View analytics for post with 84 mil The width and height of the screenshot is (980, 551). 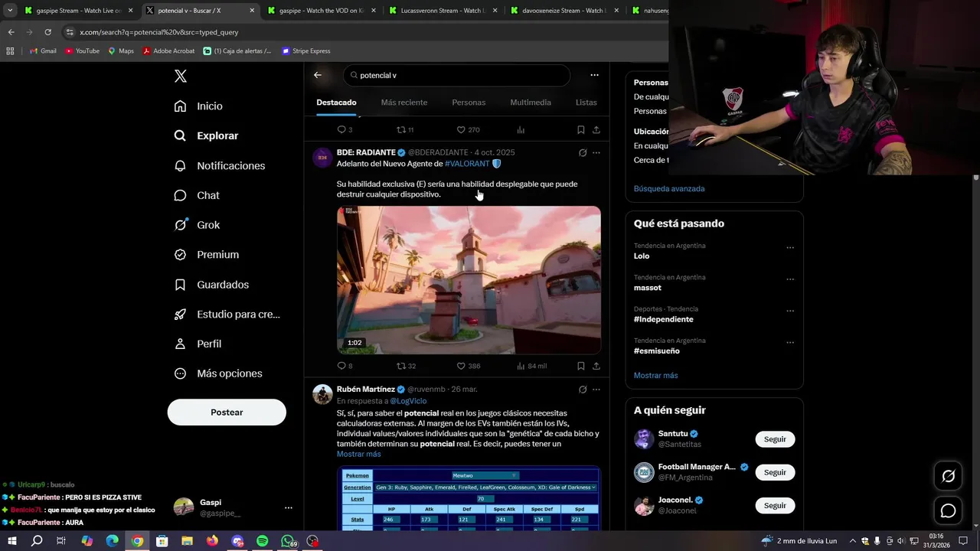pyautogui.click(x=531, y=366)
